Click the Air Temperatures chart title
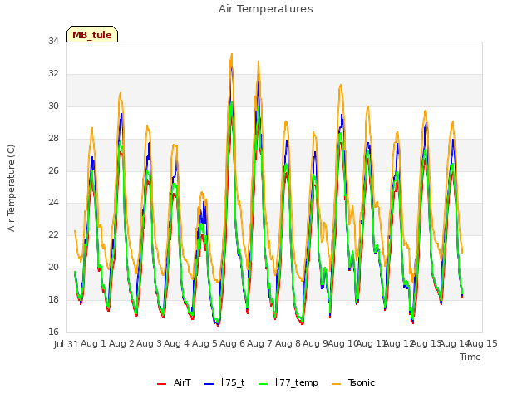Screen dimensions: 532x399 (266, 9)
